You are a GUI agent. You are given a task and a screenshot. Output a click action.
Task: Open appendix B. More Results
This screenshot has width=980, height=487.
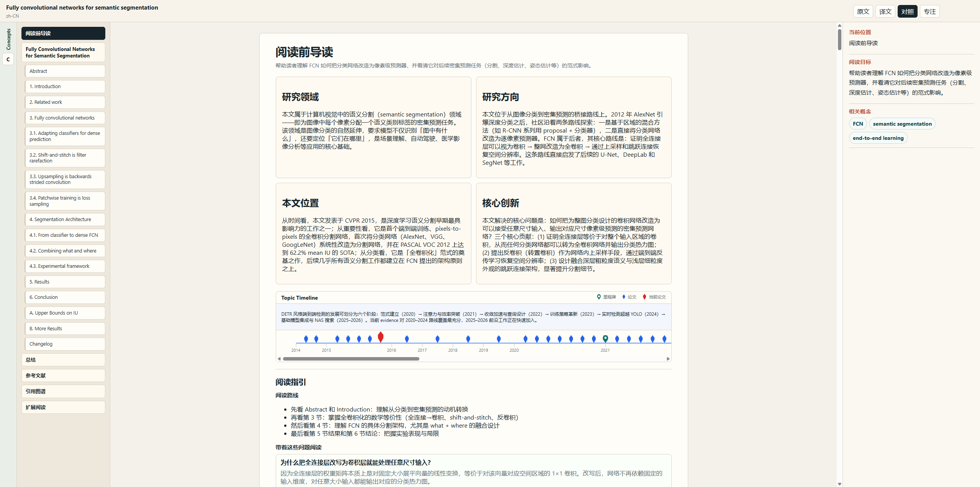[x=65, y=329]
